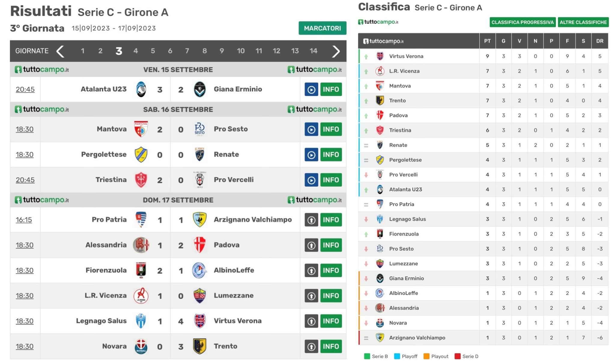Open the Mantova vs Pro Sesto video icon
Viewport: 615px width, 364px height.
(x=311, y=129)
